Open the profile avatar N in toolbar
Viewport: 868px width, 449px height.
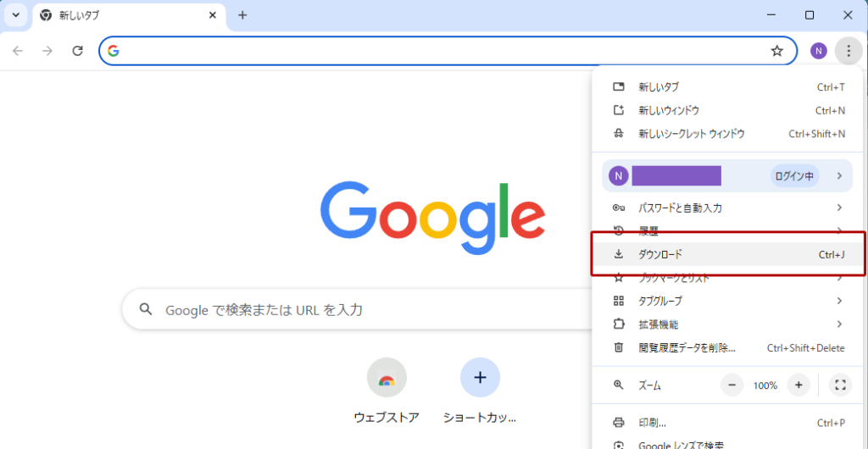[x=818, y=51]
